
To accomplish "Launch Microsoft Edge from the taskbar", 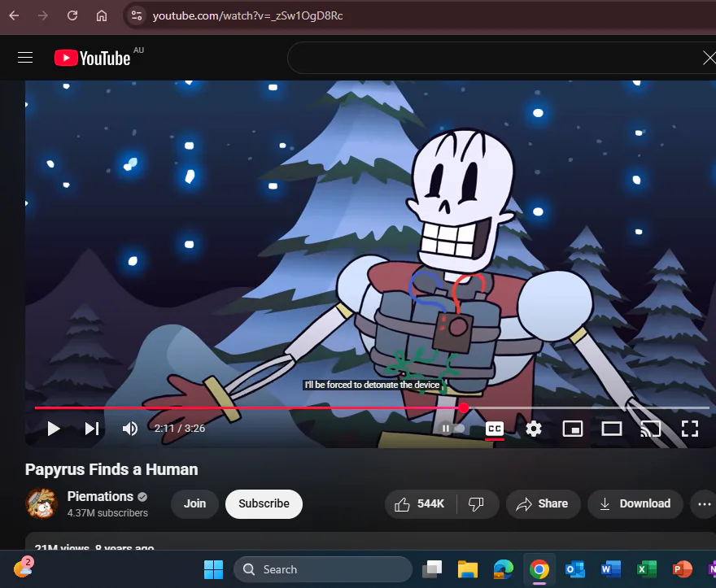I will click(x=503, y=569).
